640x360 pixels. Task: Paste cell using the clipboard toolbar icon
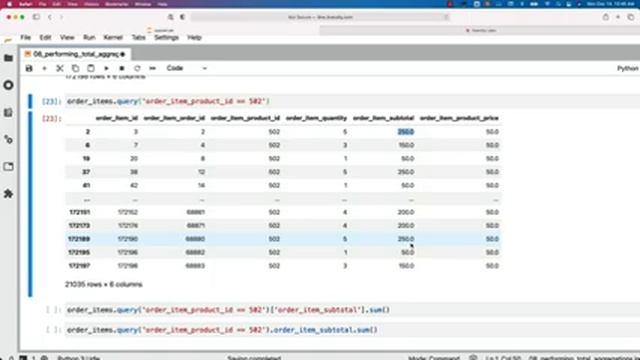[x=91, y=69]
